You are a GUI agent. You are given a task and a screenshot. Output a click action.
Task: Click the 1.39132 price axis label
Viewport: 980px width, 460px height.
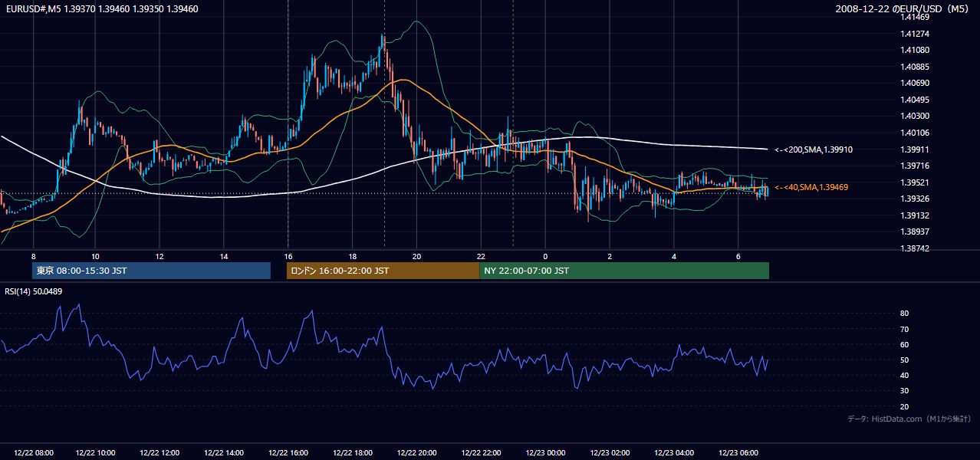[914, 215]
